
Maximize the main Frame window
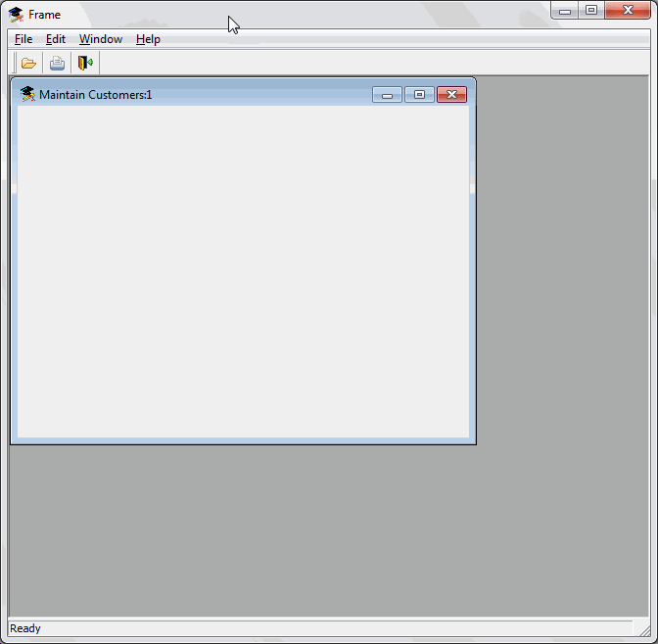tap(590, 11)
